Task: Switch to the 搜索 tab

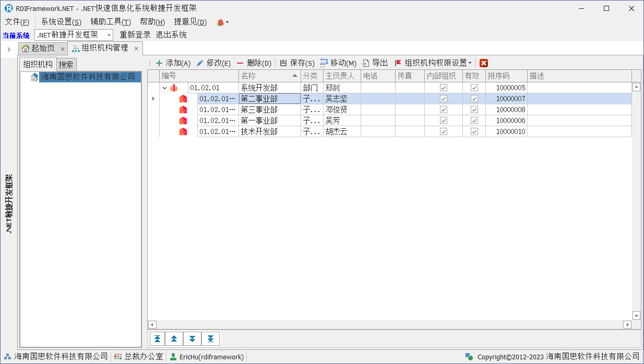Action: pyautogui.click(x=66, y=65)
